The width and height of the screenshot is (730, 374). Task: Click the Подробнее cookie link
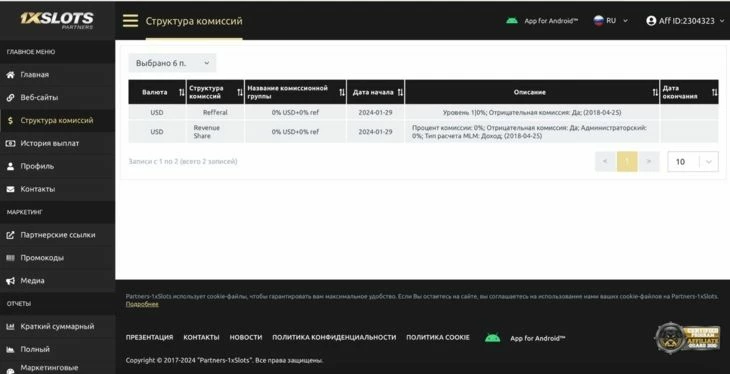pyautogui.click(x=142, y=304)
